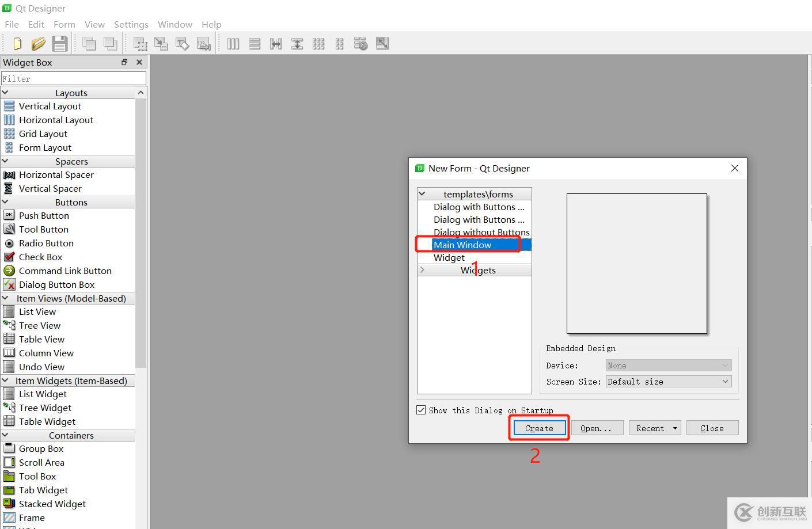Select the Edit Buddies mode icon

point(183,44)
